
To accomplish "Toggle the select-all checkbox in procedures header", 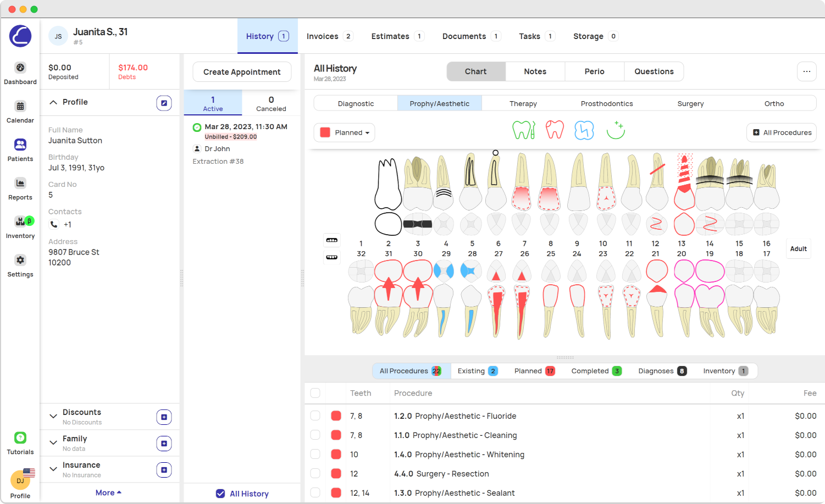I will point(315,393).
